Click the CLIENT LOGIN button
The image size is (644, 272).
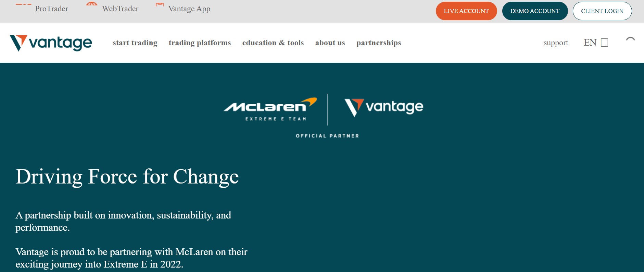pos(602,11)
